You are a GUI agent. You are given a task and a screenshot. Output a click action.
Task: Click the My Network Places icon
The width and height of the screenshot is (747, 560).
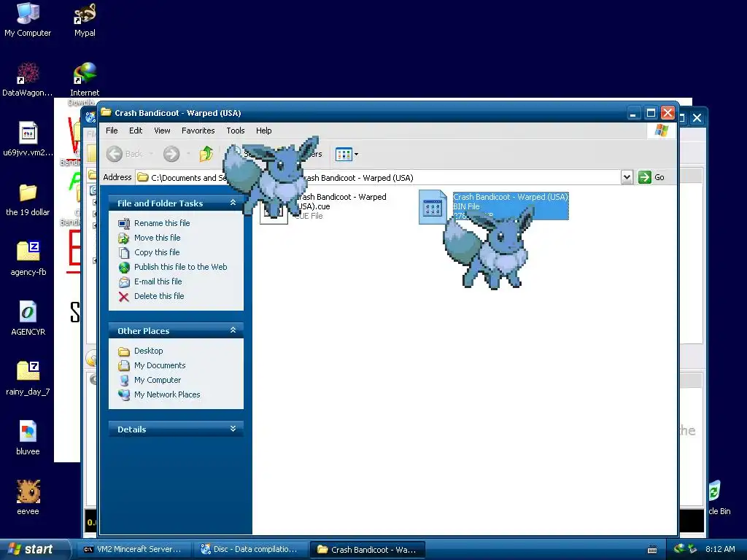[x=124, y=394]
